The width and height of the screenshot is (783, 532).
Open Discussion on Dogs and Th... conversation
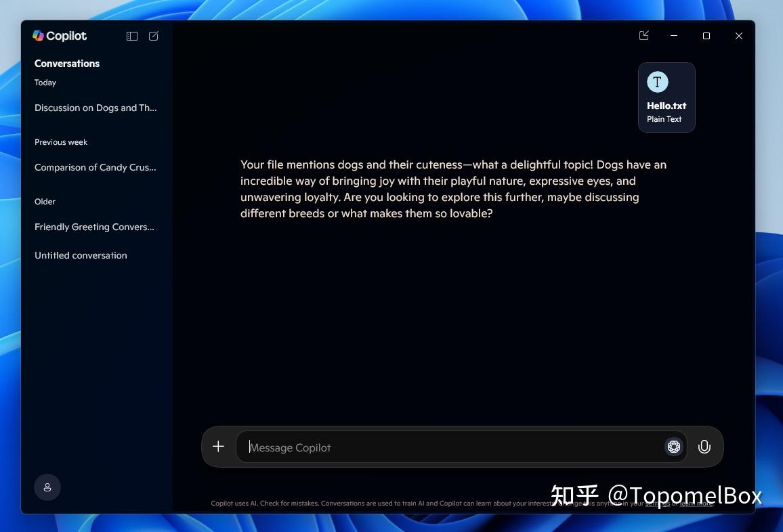[96, 108]
